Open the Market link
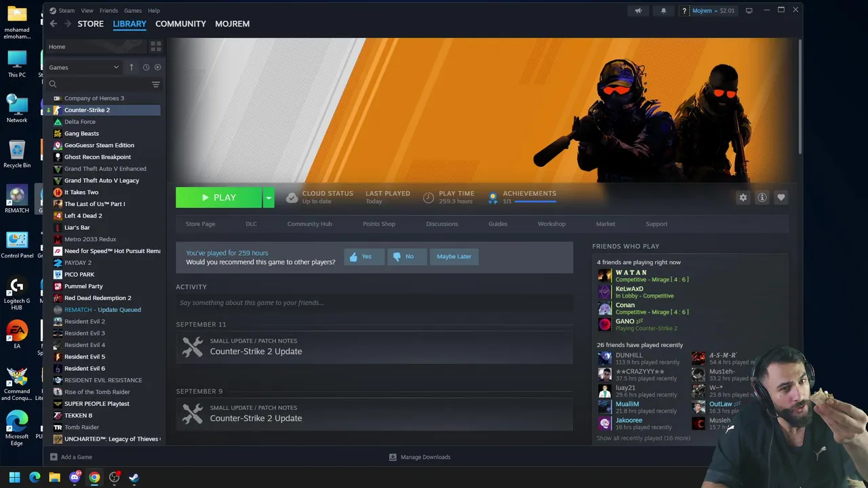 tap(606, 224)
